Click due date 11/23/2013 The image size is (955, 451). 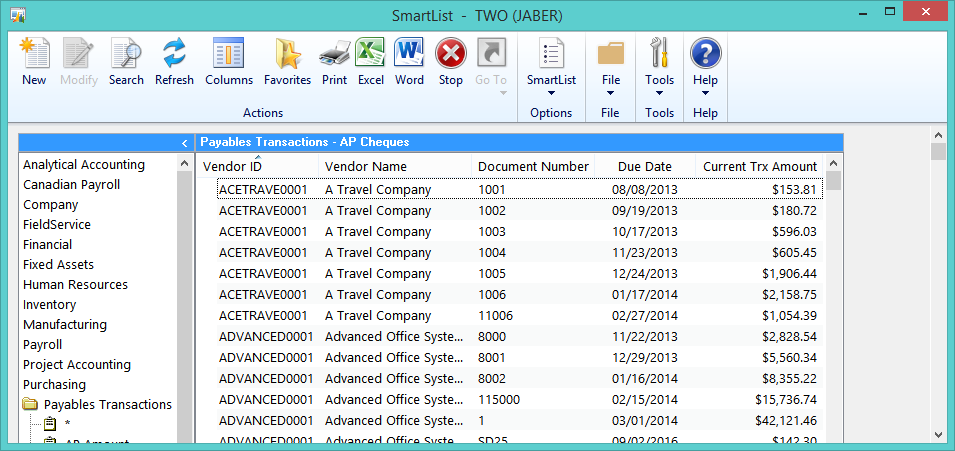645,252
